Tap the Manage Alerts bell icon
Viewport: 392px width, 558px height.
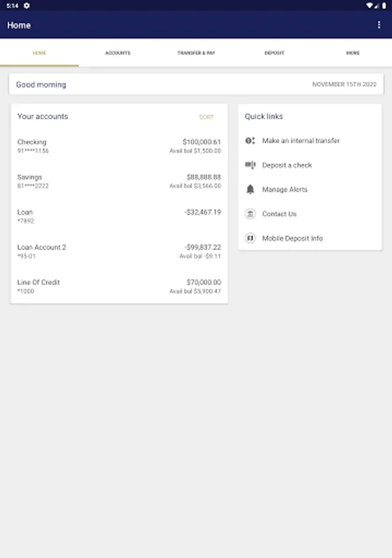click(250, 189)
